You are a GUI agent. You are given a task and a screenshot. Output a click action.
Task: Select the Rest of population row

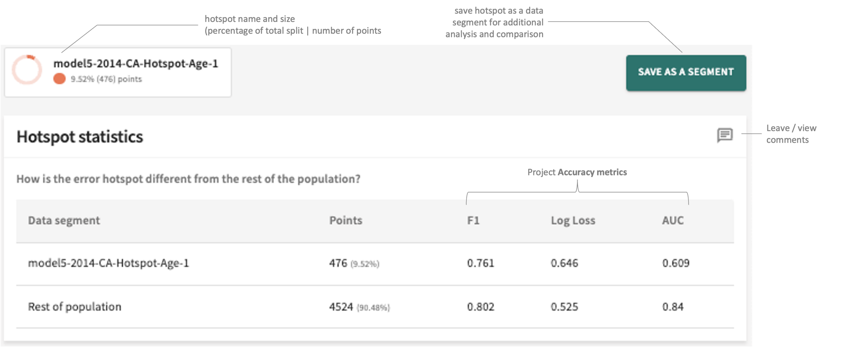pos(74,307)
